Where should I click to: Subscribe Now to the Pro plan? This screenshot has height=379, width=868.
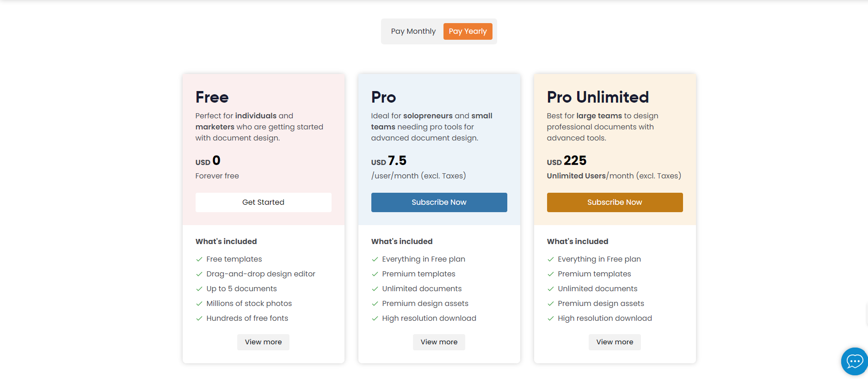[439, 202]
